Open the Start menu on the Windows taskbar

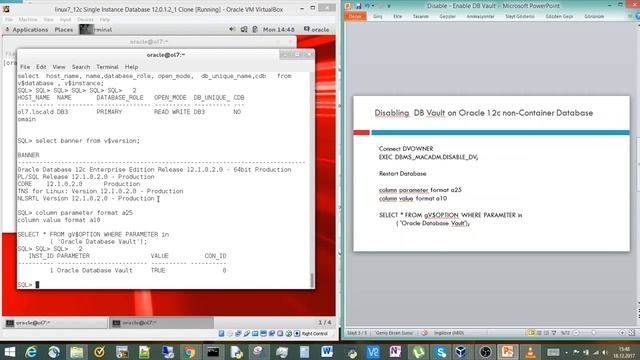point(9,352)
